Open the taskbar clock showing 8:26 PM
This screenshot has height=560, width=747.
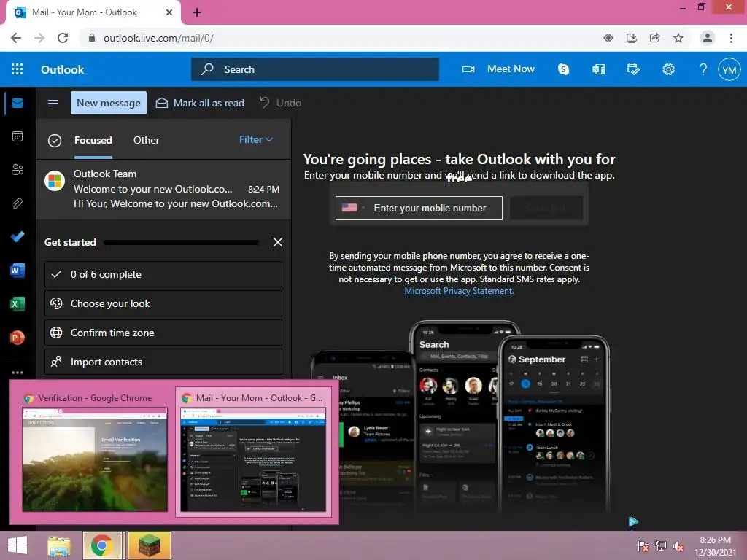pos(715,546)
